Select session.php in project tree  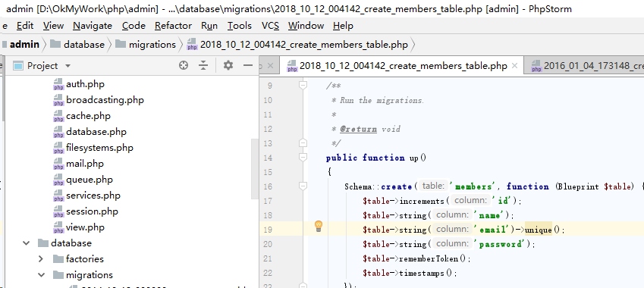(92, 211)
